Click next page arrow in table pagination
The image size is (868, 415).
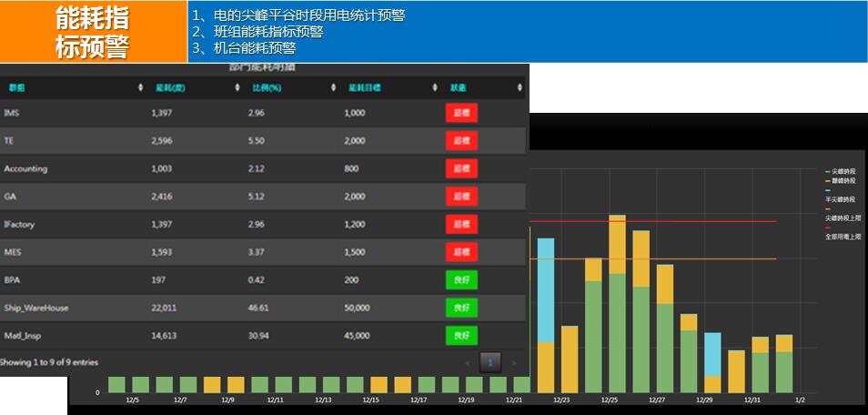click(x=513, y=362)
